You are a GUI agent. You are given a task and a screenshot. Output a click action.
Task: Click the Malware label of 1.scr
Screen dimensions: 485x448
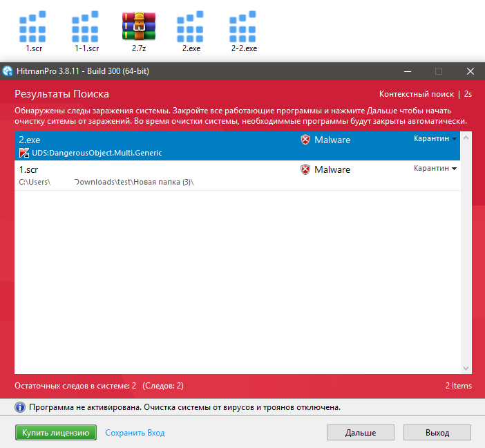(x=332, y=169)
